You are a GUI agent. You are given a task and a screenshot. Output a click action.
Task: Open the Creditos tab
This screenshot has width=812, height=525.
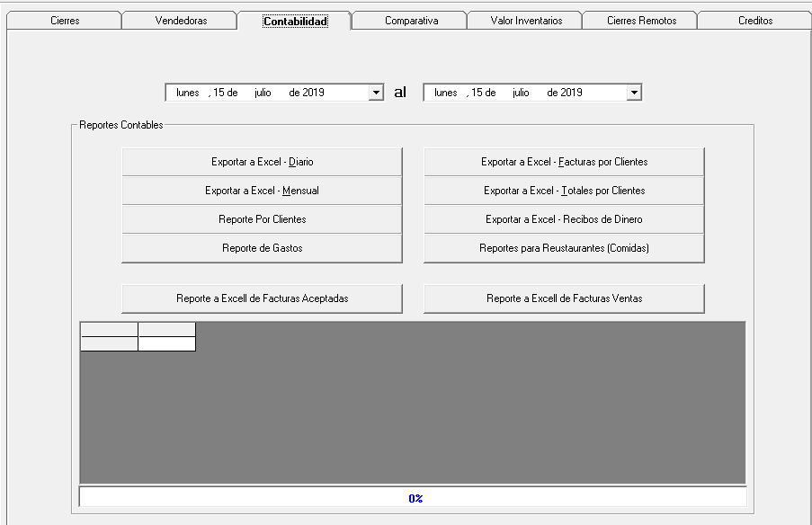pos(754,21)
